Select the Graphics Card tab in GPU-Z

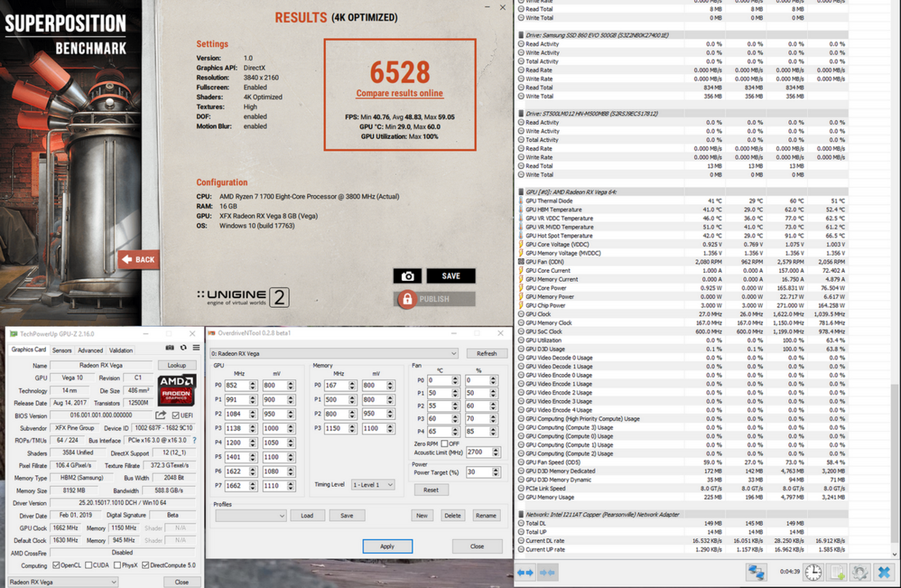28,350
